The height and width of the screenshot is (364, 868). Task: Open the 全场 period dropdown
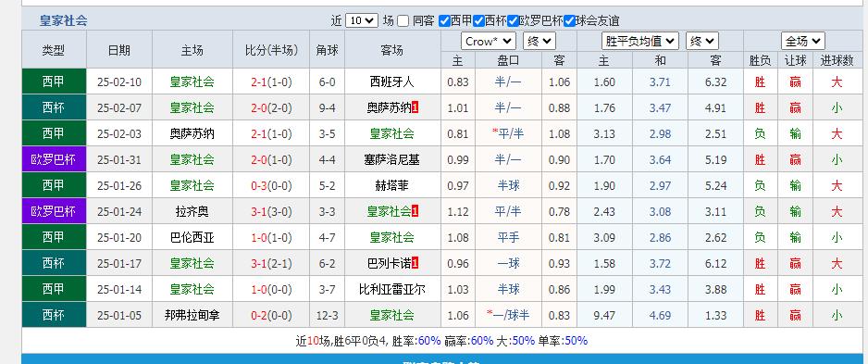pos(802,41)
